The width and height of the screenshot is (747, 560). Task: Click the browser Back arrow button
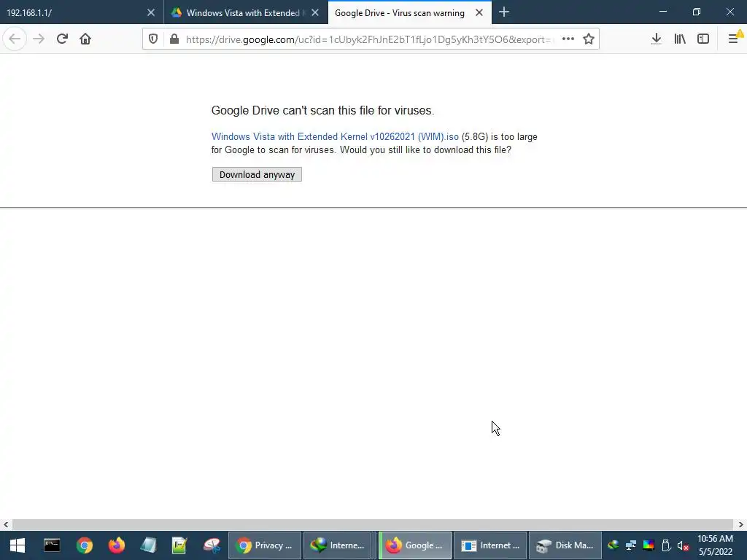pos(15,39)
